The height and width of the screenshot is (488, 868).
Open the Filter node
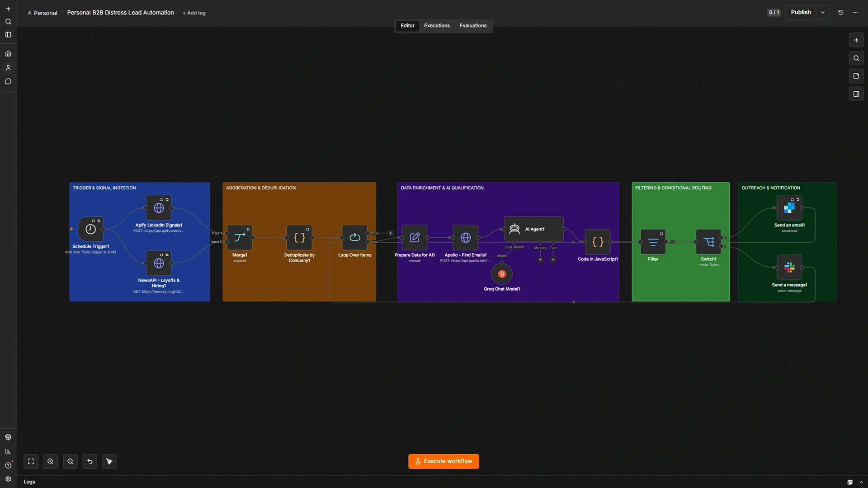tap(653, 242)
